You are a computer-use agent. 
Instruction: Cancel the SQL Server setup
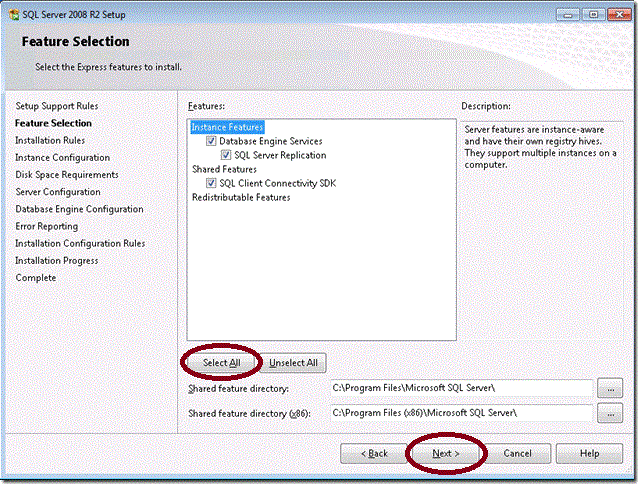point(517,453)
